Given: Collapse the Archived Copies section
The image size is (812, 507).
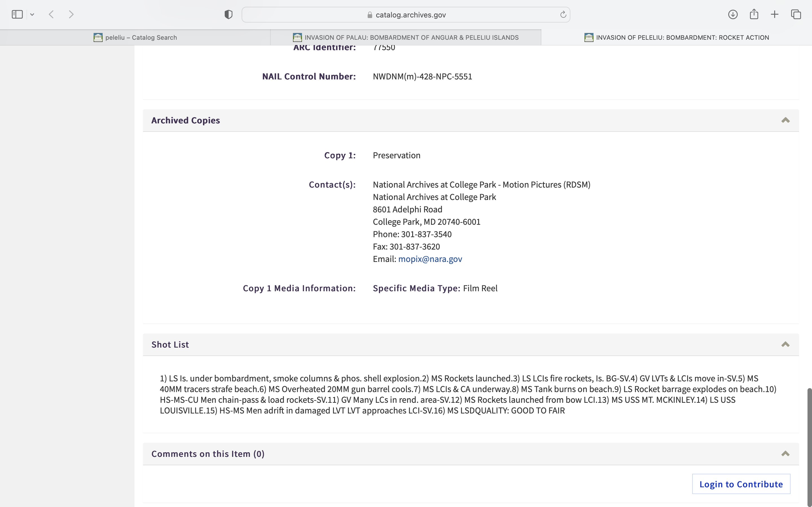Looking at the screenshot, I should coord(785,120).
